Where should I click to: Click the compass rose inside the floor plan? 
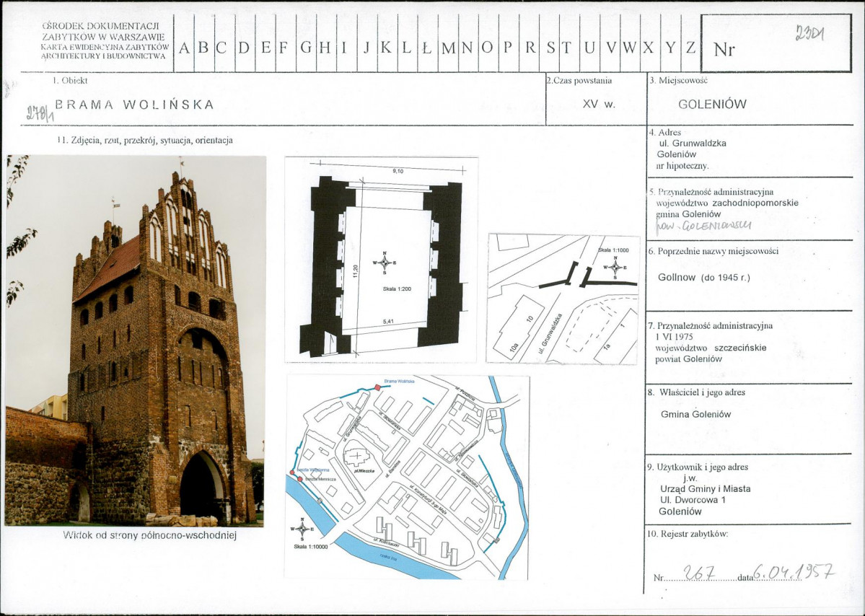tap(385, 263)
